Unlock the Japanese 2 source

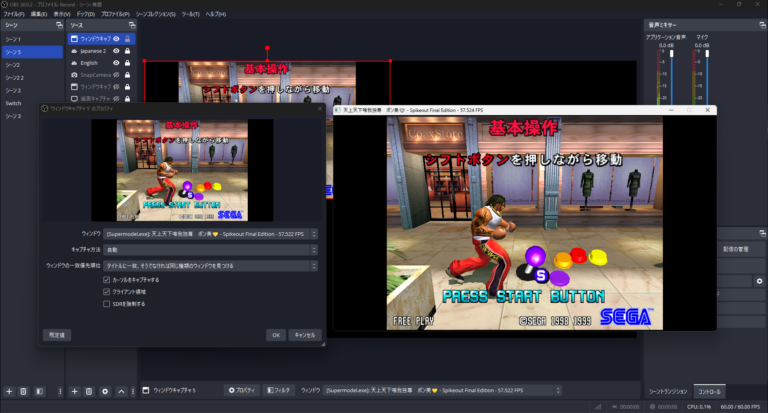click(x=127, y=51)
